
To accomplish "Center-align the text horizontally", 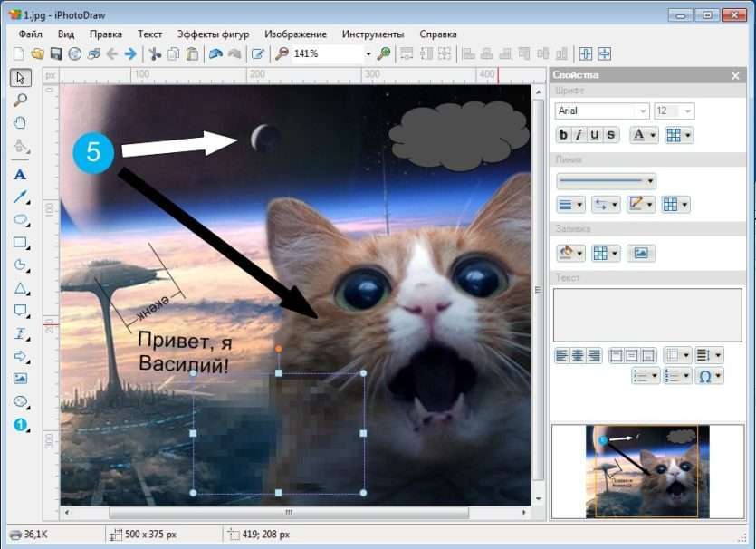I will coord(578,356).
